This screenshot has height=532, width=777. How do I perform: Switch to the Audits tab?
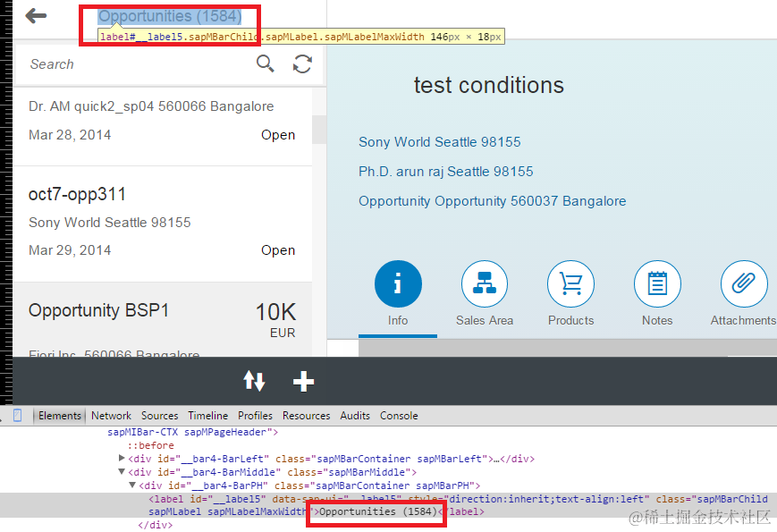click(355, 416)
